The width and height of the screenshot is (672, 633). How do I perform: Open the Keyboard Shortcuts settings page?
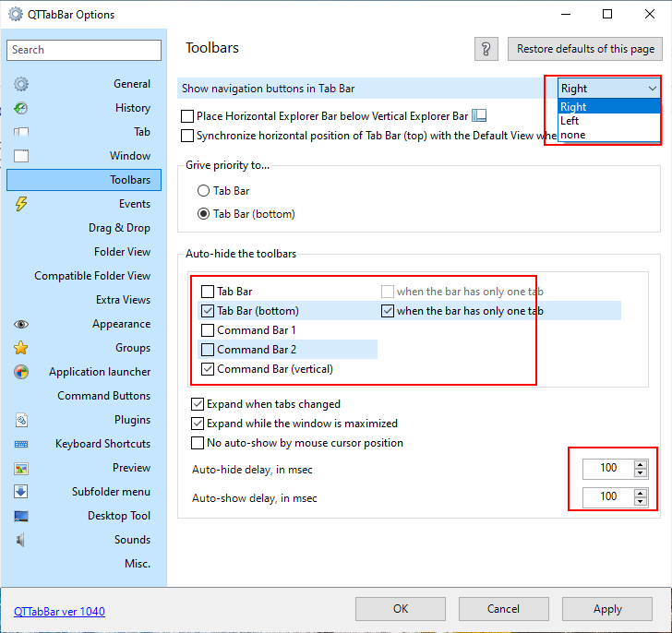pyautogui.click(x=102, y=444)
